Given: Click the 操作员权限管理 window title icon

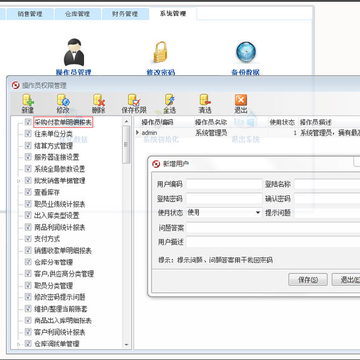Looking at the screenshot, I should point(15,85).
